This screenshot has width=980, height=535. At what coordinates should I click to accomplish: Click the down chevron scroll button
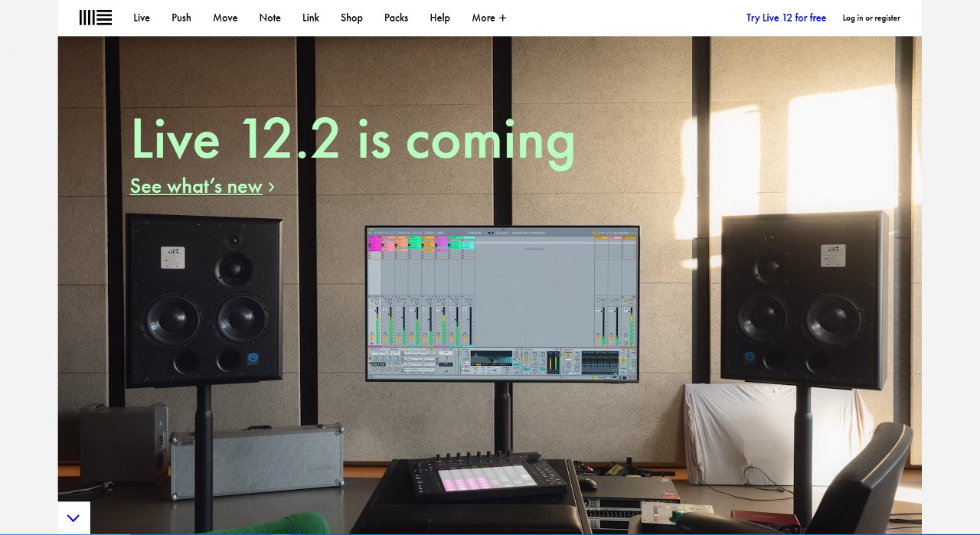point(73,518)
